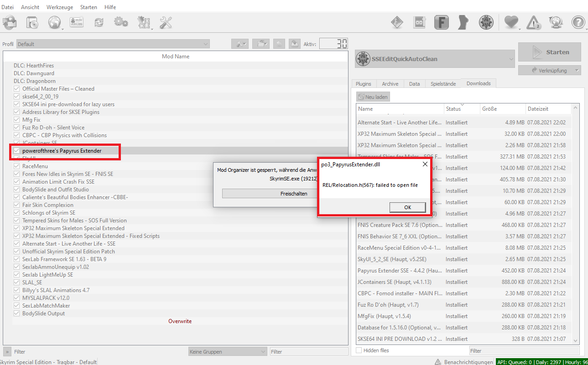This screenshot has height=365, width=588.
Task: Open the Ansicht menu
Action: click(x=30, y=7)
